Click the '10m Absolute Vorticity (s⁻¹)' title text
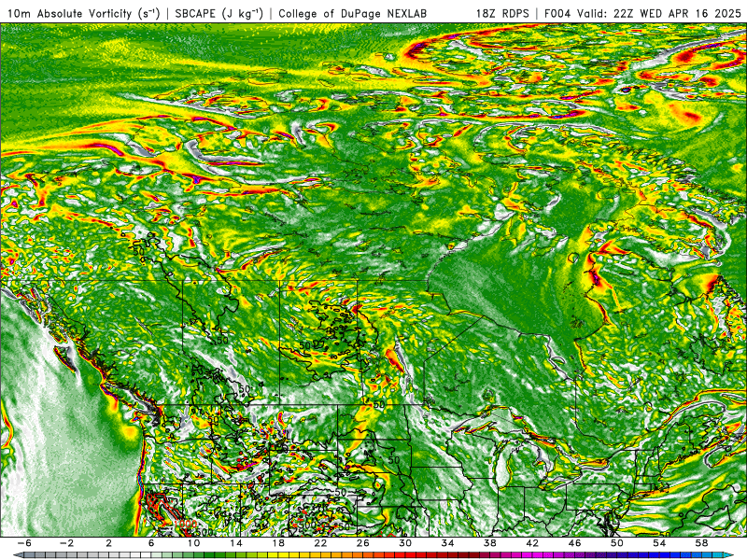The width and height of the screenshot is (747, 560). click(x=83, y=13)
